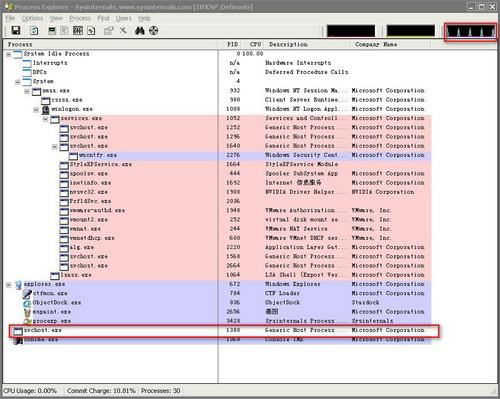The width and height of the screenshot is (500, 399).
Task: Click the first CPU usage history graph
Action: [x=351, y=31]
